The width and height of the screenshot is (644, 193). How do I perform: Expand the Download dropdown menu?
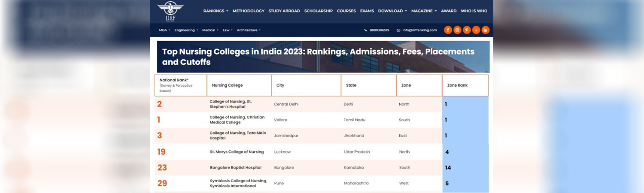392,11
